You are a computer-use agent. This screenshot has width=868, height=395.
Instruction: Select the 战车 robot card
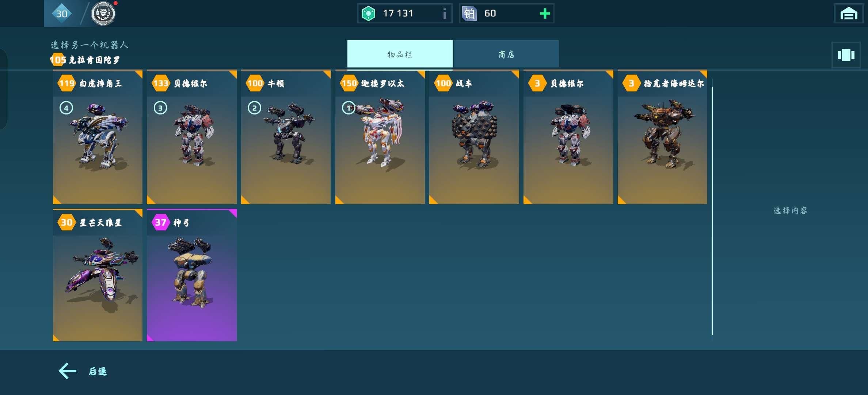pos(474,137)
